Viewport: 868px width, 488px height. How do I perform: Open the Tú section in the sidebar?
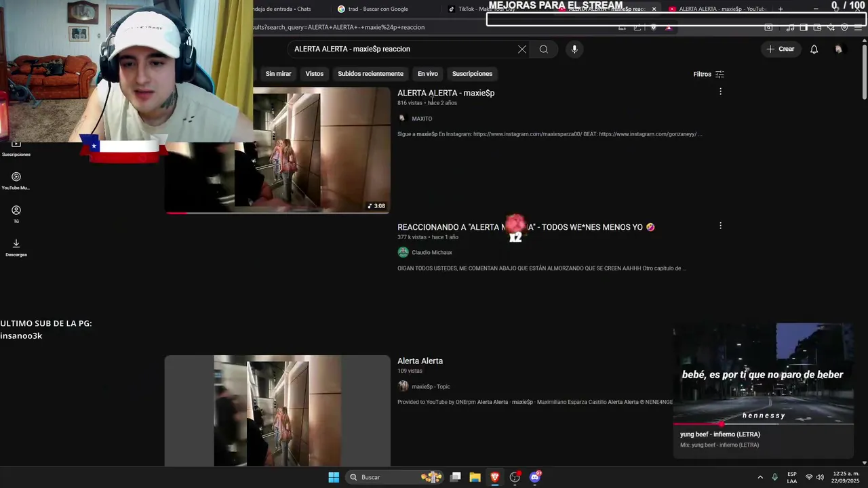[x=16, y=214]
